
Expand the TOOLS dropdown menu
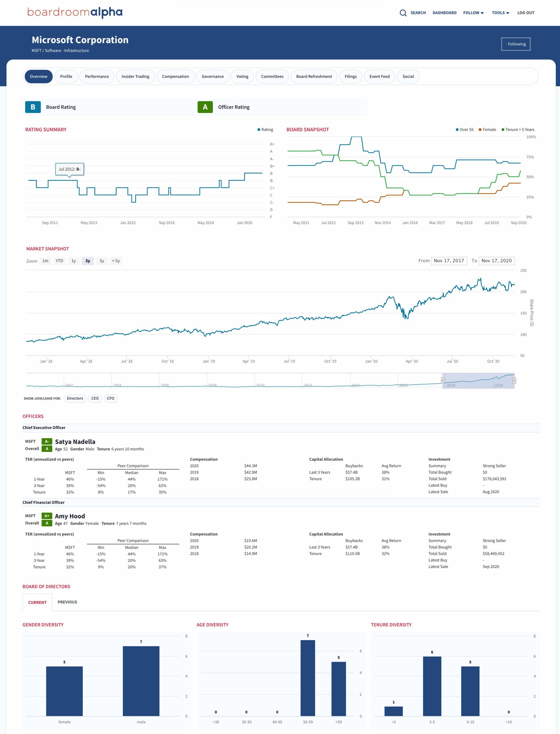coord(500,13)
